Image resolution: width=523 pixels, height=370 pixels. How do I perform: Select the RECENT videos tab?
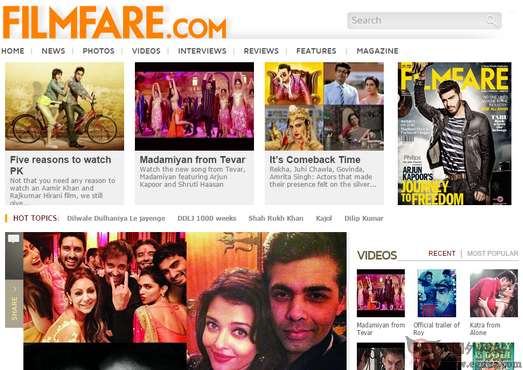click(x=442, y=254)
